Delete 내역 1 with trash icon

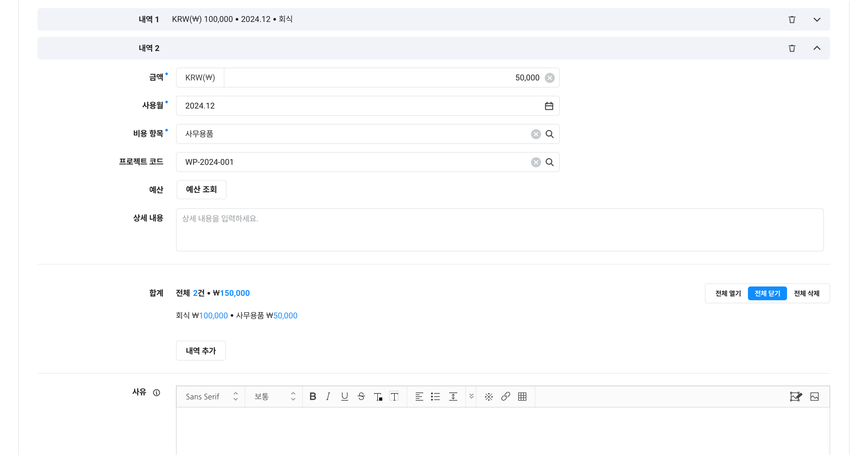pos(792,19)
